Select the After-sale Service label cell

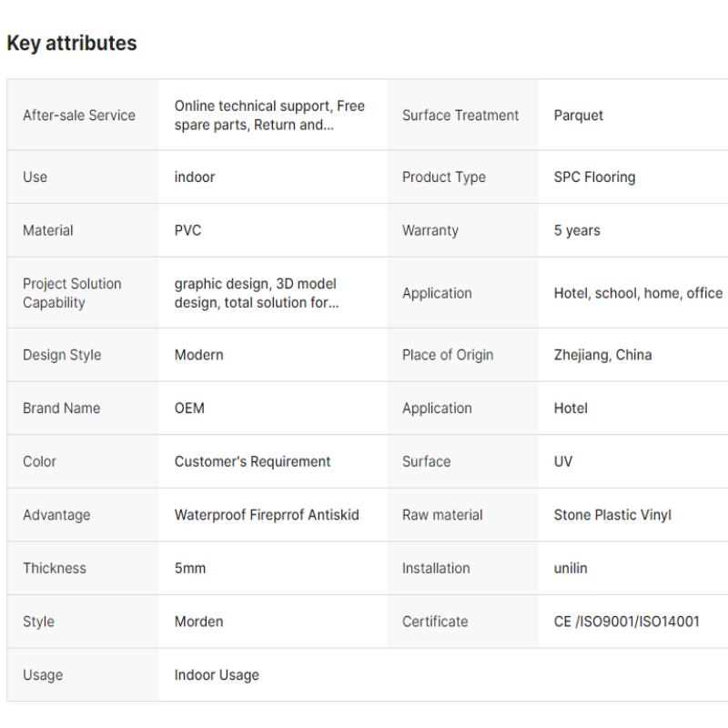click(x=83, y=115)
